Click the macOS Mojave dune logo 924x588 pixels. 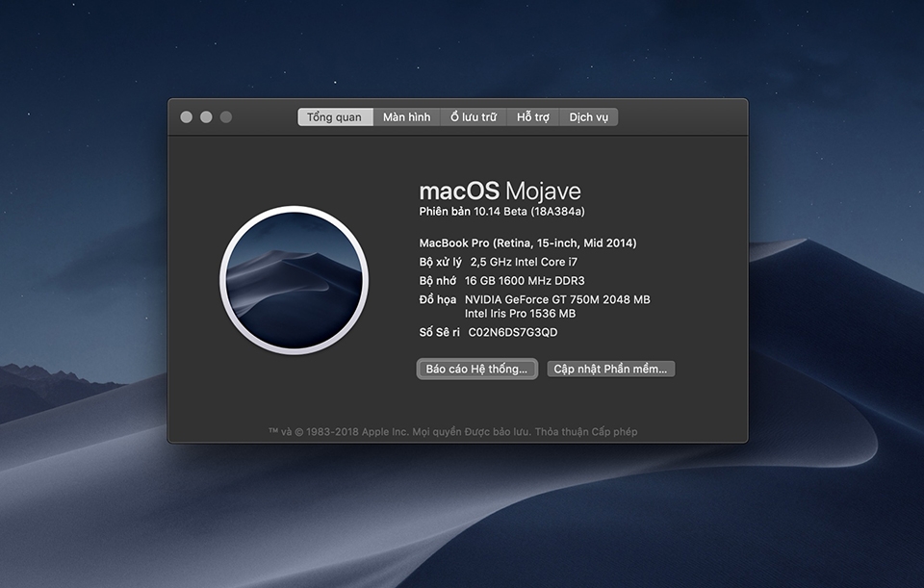click(295, 280)
